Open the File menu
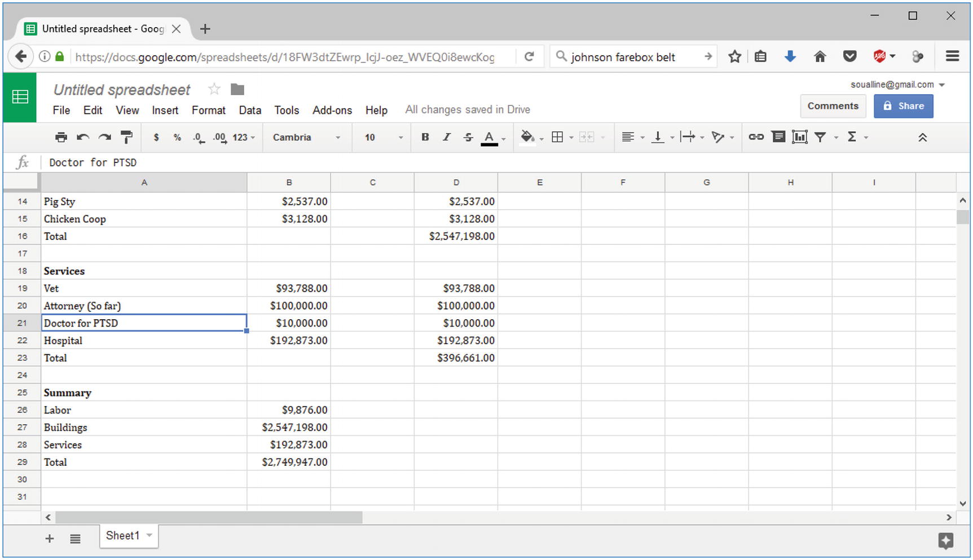 61,110
